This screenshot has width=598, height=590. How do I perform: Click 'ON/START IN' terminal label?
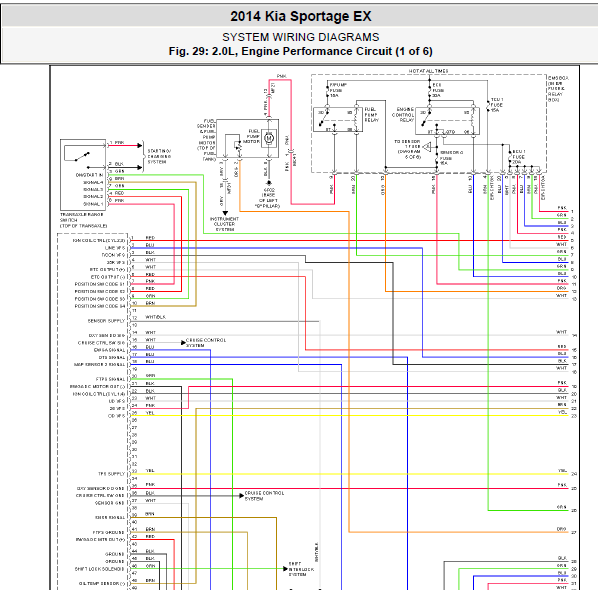(x=89, y=175)
